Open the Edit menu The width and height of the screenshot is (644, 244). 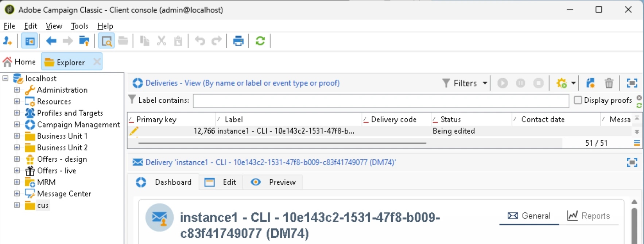(31, 26)
